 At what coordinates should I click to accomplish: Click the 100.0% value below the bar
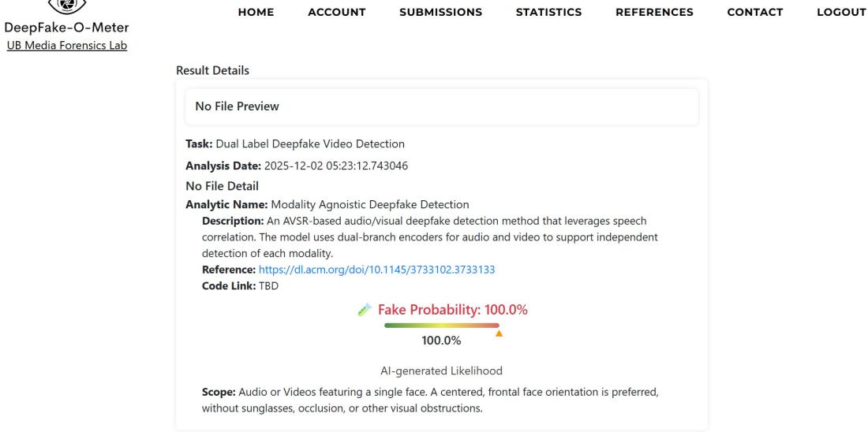coord(441,341)
